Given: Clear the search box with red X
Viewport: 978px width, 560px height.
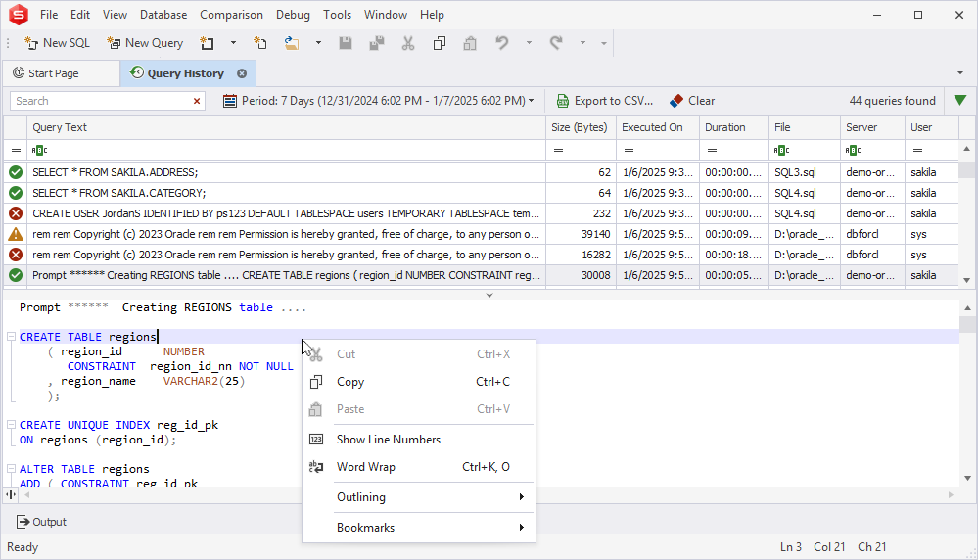Looking at the screenshot, I should [x=197, y=101].
